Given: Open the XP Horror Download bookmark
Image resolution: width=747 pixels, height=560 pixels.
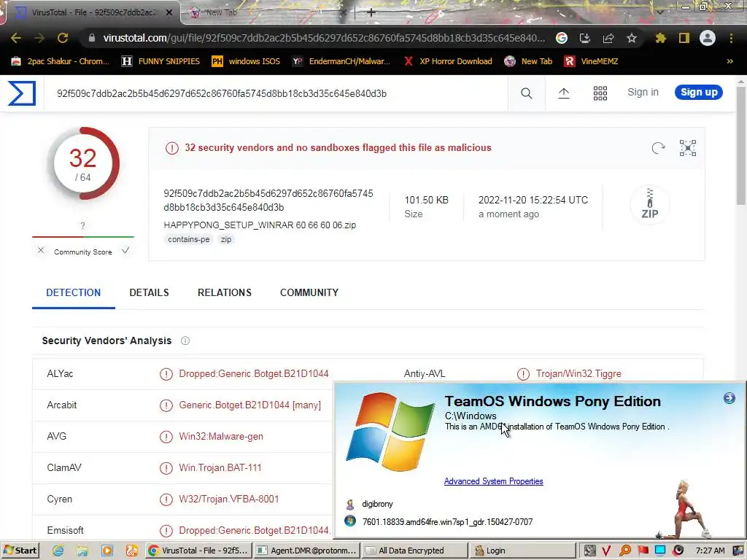Looking at the screenshot, I should click(448, 61).
